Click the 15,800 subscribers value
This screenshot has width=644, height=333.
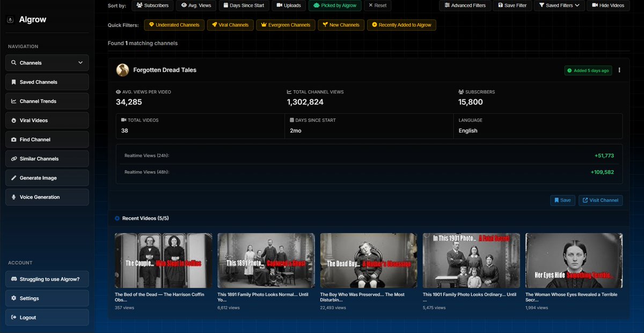click(471, 102)
